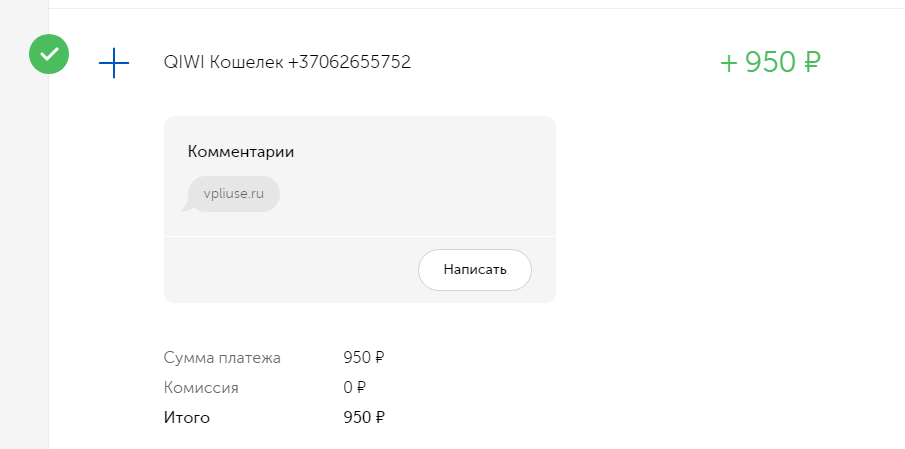The height and width of the screenshot is (449, 905).
Task: Click the Комиссия label
Action: coord(201,388)
